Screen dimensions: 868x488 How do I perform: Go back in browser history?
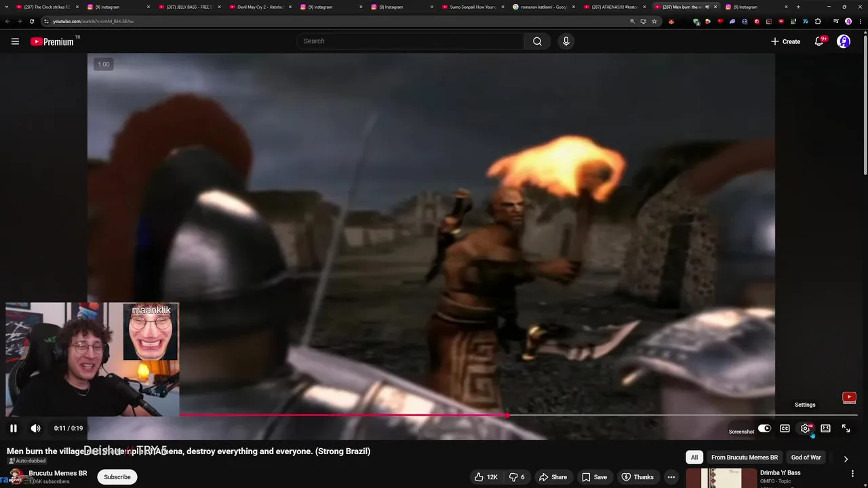7,21
